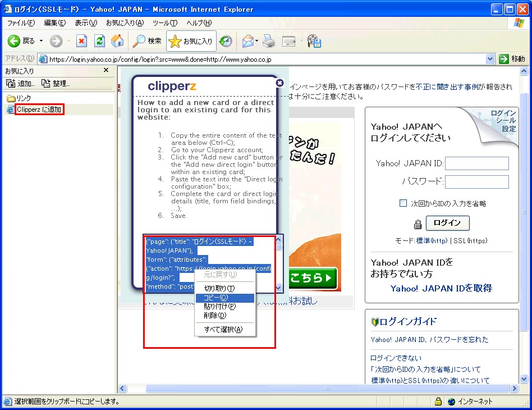The height and width of the screenshot is (410, 532).
Task: Toggle the Favorites star toolbar button
Action: (x=191, y=41)
